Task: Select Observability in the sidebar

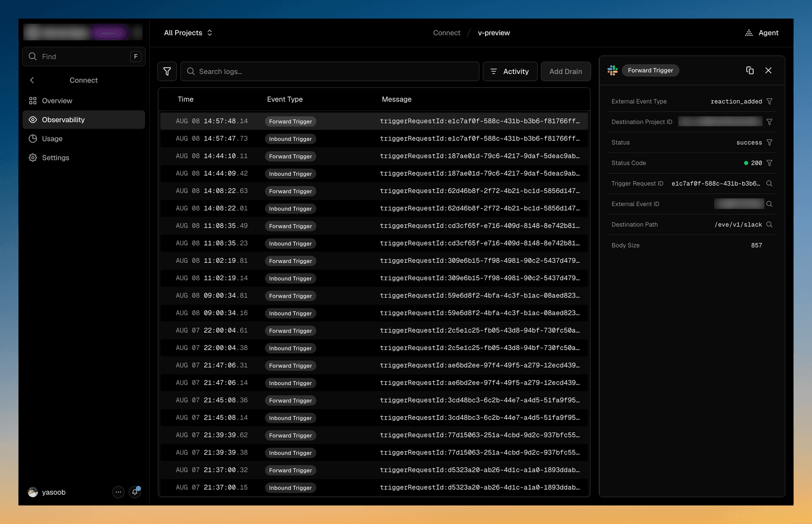Action: [84, 120]
